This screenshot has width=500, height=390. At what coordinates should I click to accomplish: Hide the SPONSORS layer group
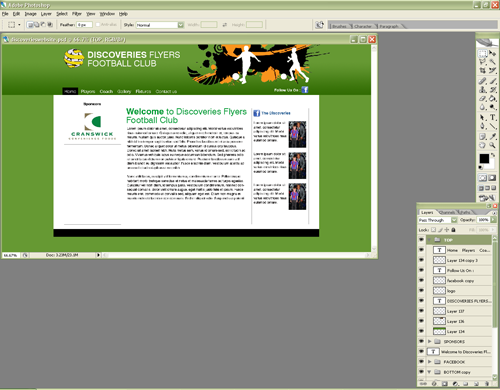click(x=421, y=341)
